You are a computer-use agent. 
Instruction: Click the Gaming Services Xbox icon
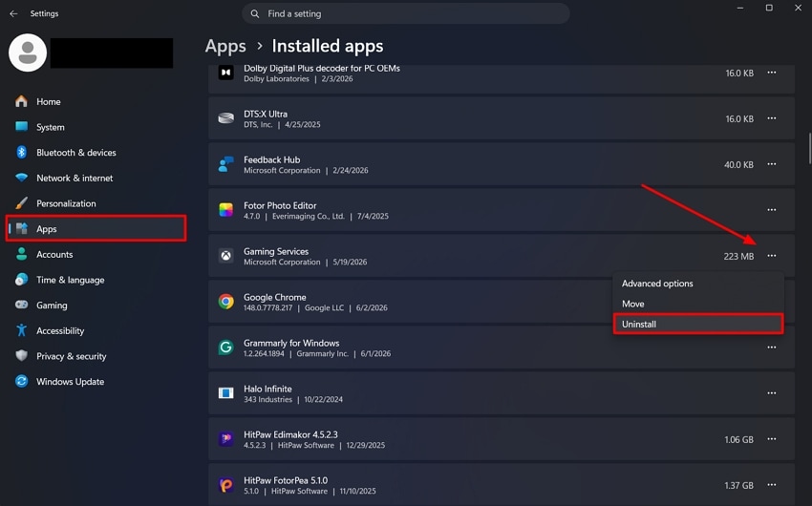point(225,256)
